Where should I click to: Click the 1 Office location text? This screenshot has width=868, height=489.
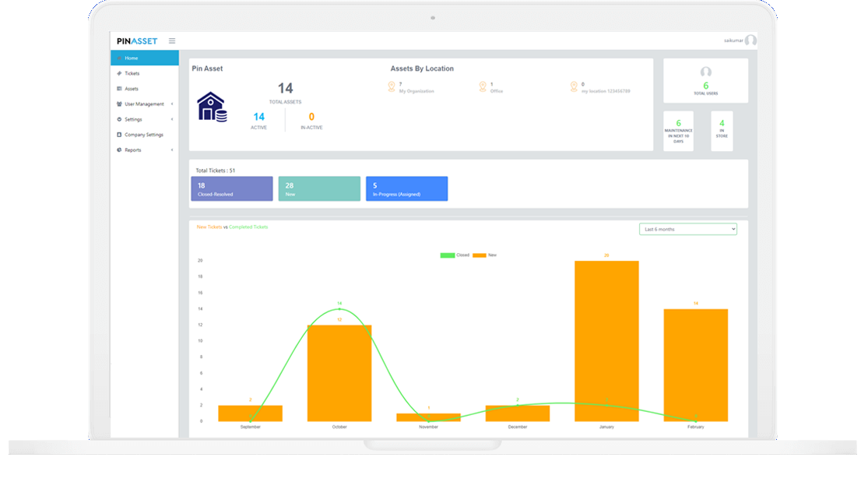tap(497, 87)
